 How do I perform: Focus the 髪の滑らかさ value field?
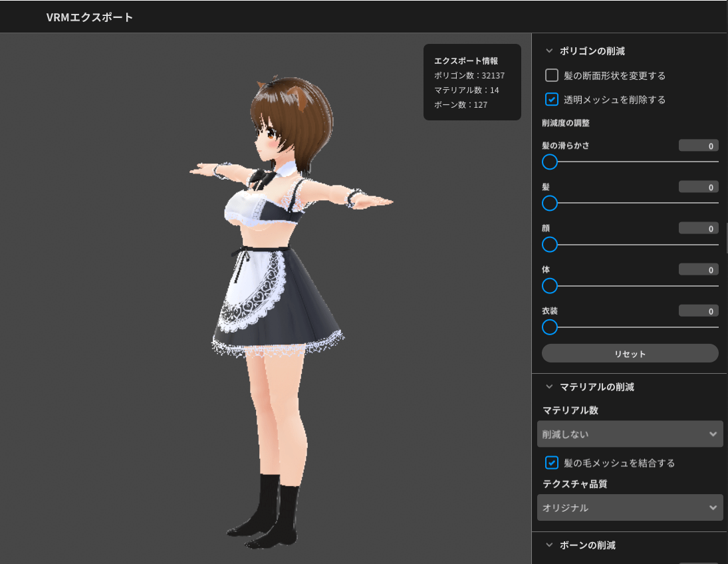[698, 146]
